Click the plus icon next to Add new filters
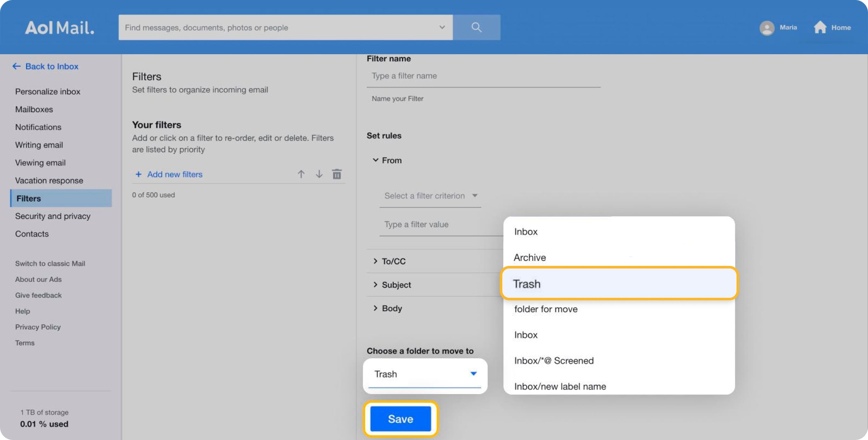 click(x=138, y=174)
